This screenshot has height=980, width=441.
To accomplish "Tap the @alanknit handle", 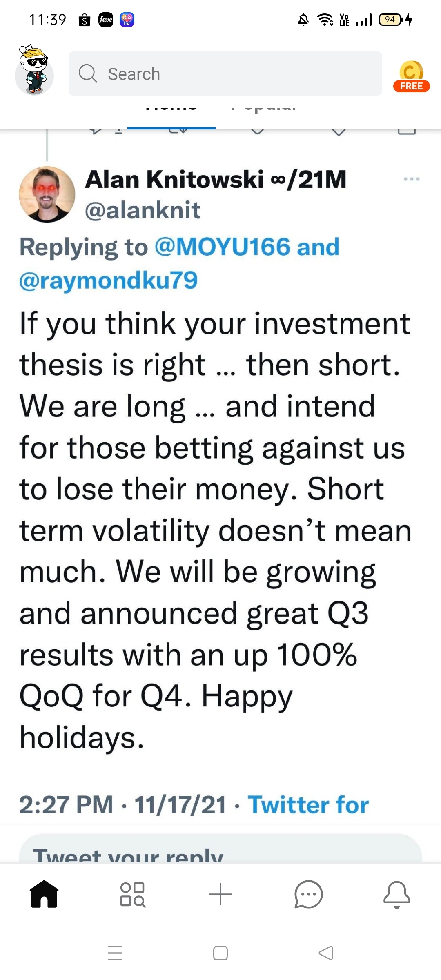I will point(143,210).
